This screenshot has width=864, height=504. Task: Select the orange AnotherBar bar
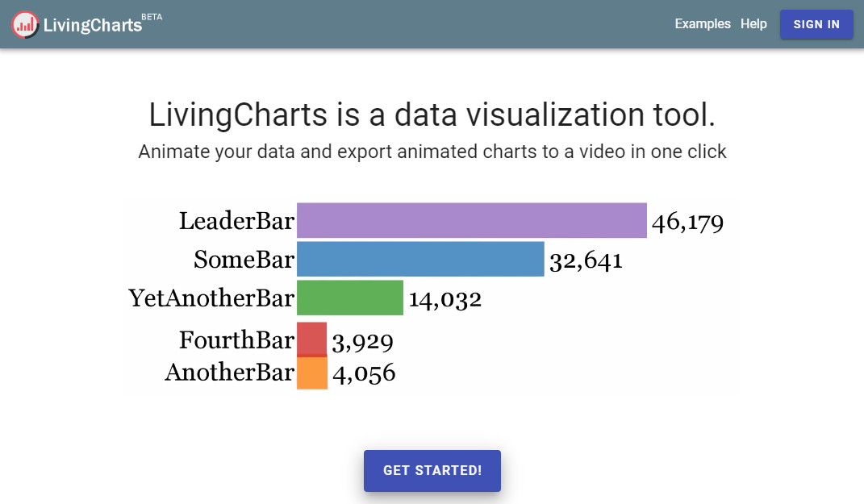[x=312, y=373]
